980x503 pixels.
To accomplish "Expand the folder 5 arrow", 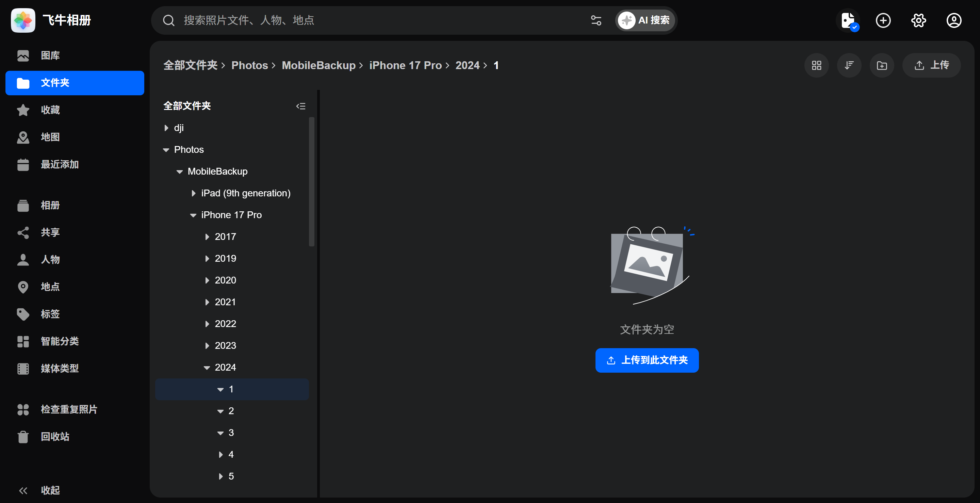I will [221, 476].
